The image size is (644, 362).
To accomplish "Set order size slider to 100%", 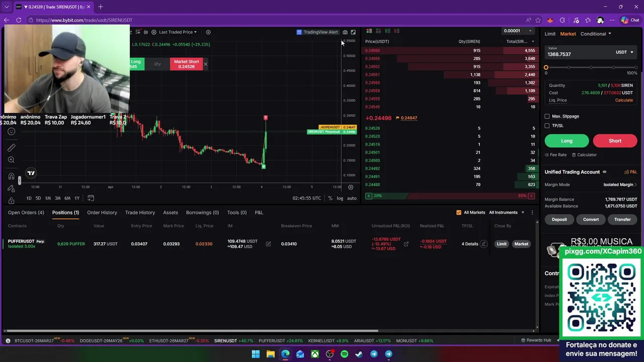I will (636, 67).
